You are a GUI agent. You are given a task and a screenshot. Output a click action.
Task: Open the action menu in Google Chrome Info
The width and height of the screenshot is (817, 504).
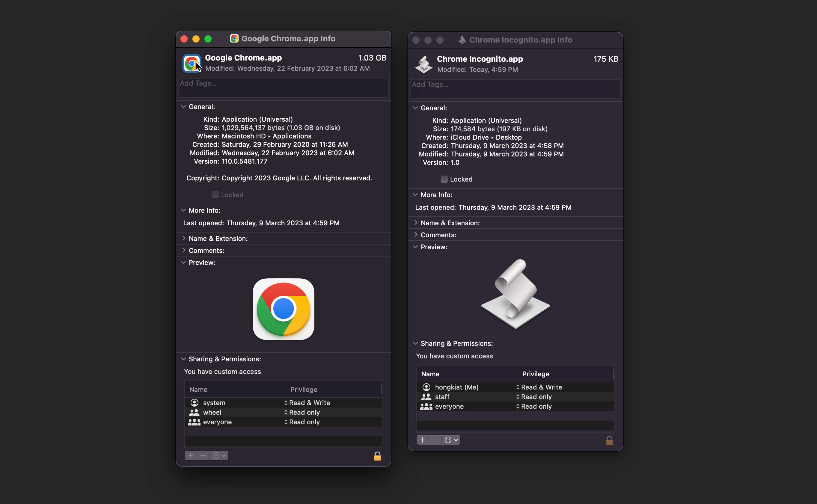(x=219, y=456)
